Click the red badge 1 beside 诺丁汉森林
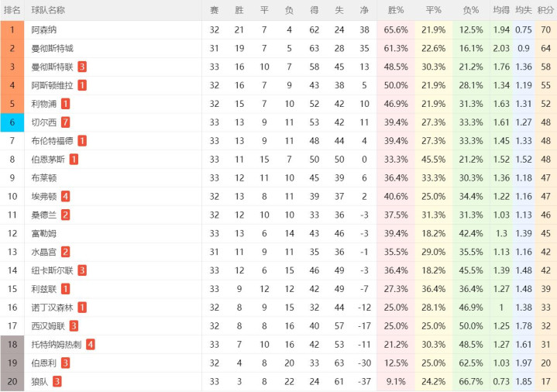Viewport: 557px width, 392px height. (x=82, y=308)
